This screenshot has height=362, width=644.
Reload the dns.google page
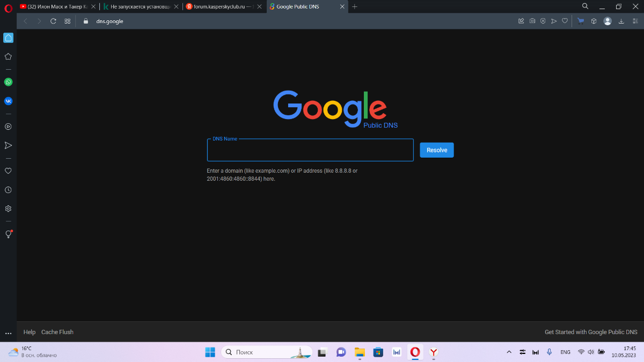point(53,21)
